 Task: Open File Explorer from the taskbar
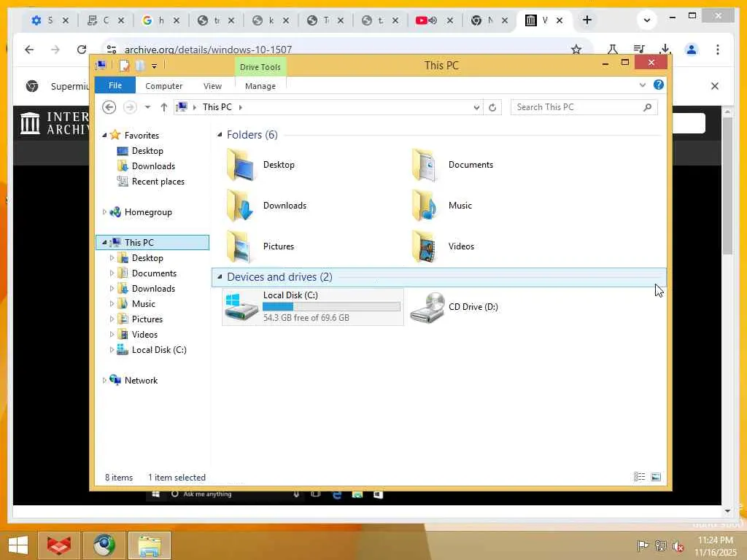pos(149,545)
